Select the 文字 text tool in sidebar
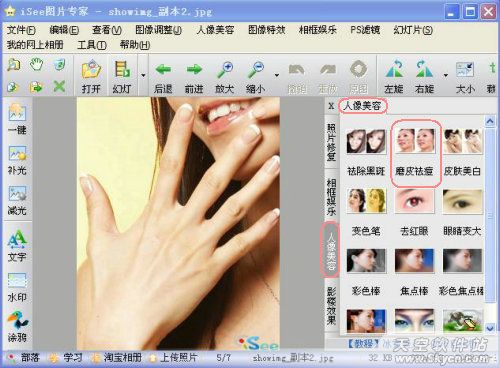This screenshot has width=500, height=368. coord(17,246)
